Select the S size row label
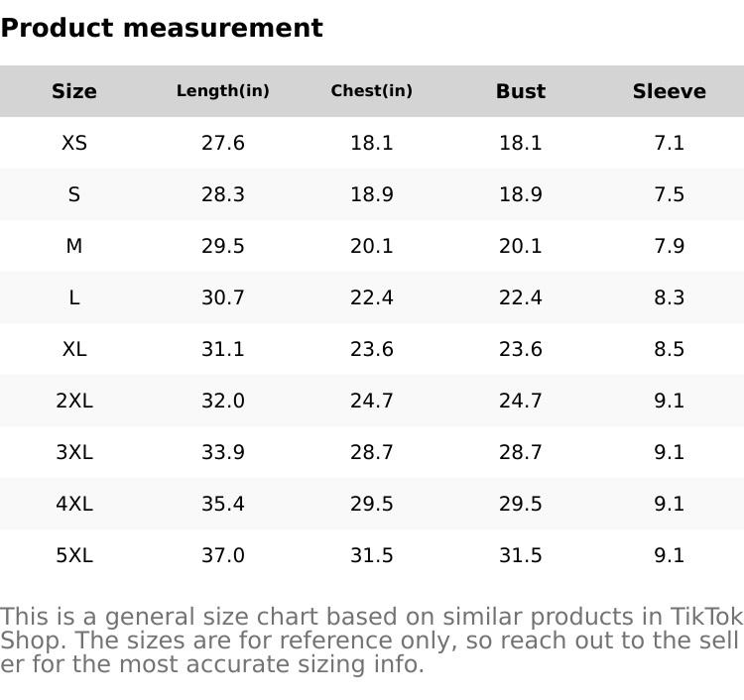744x700 pixels. click(x=74, y=194)
